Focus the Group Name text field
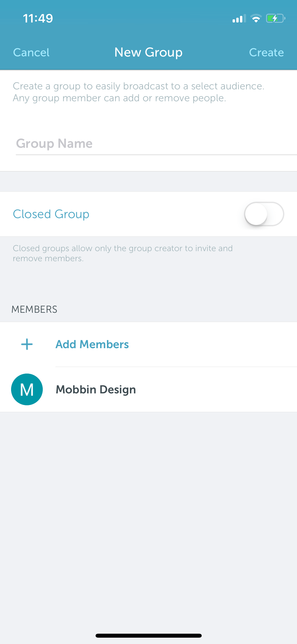Image resolution: width=297 pixels, height=644 pixels. point(156,144)
